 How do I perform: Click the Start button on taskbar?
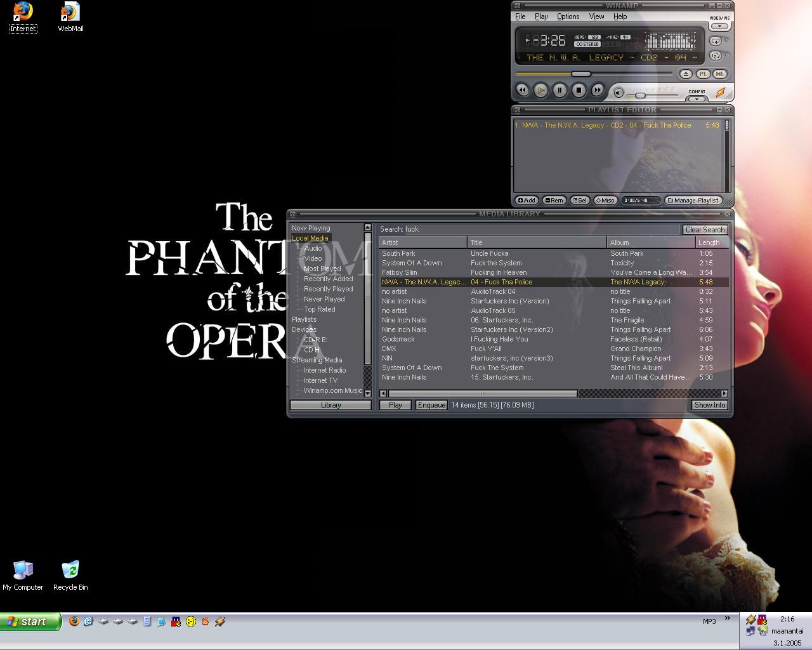pyautogui.click(x=30, y=621)
